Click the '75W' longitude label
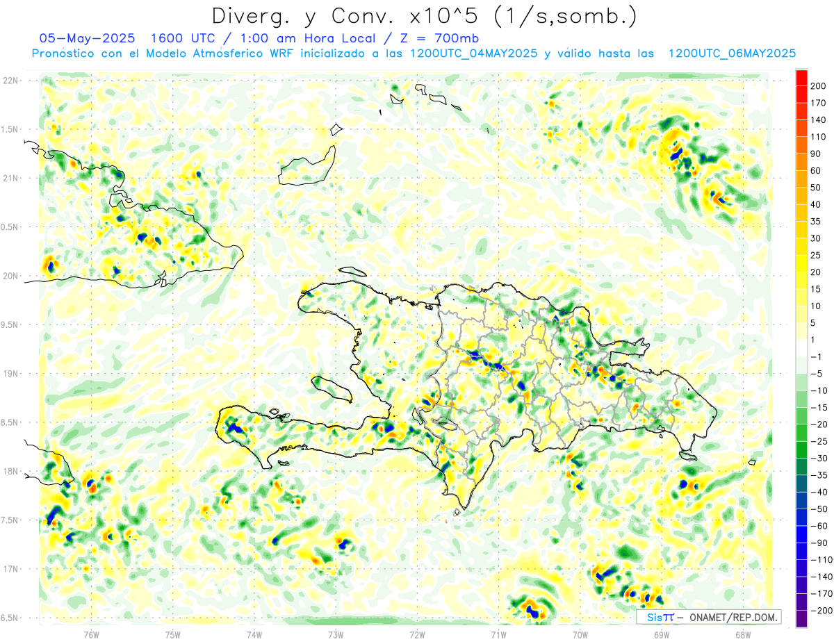This screenshot has width=834, height=644. (x=173, y=634)
